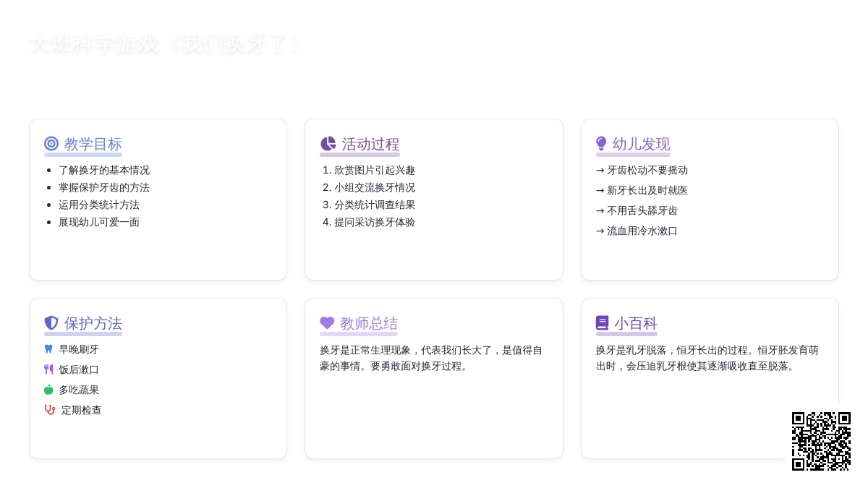The height and width of the screenshot is (488, 868).
Task: Click the book icon beside 小百科
Action: pyautogui.click(x=602, y=323)
